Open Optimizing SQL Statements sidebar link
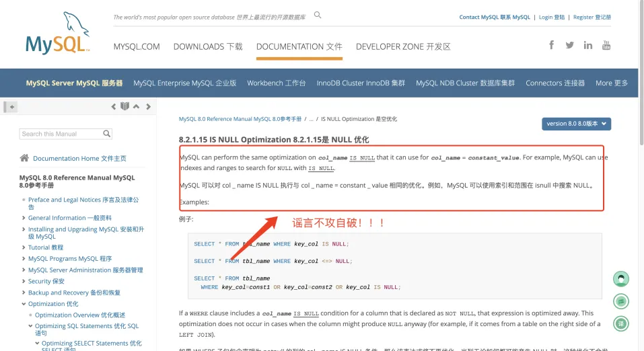 87,329
